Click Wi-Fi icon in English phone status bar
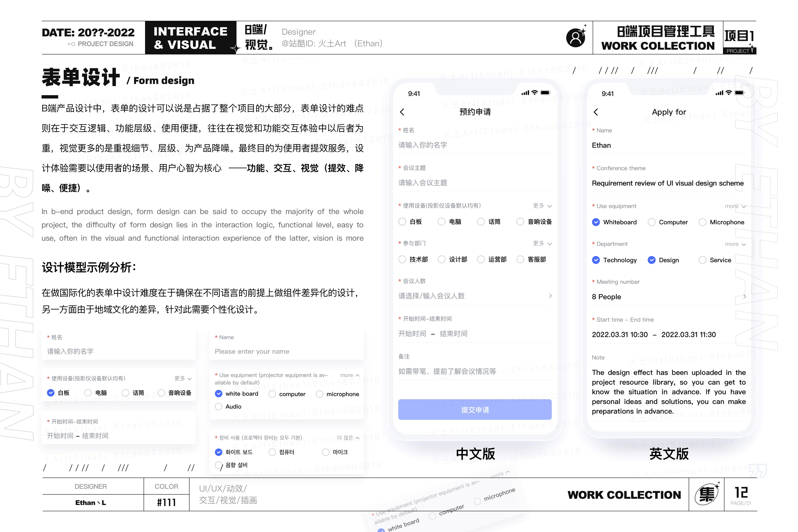The image size is (798, 532). (x=728, y=93)
